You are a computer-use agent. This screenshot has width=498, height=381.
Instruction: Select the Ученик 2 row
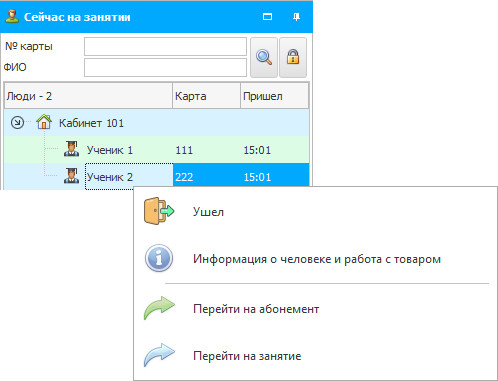click(157, 177)
